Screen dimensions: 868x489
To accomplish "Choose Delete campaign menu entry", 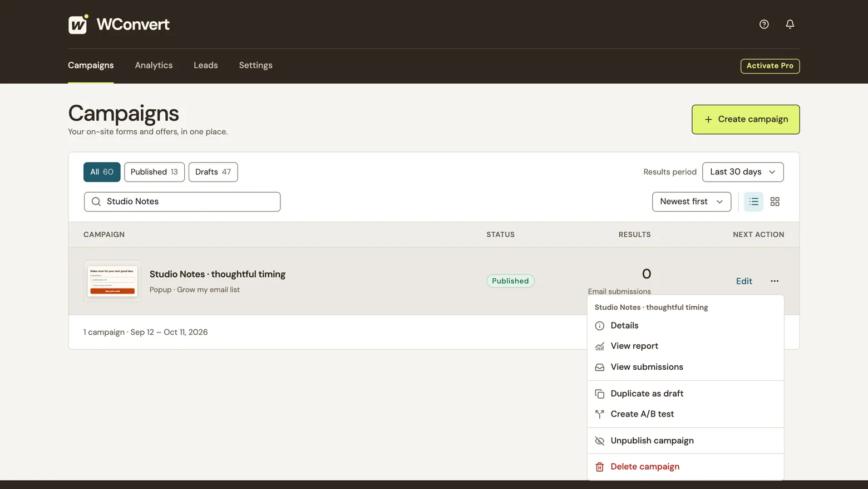I will pos(685,467).
